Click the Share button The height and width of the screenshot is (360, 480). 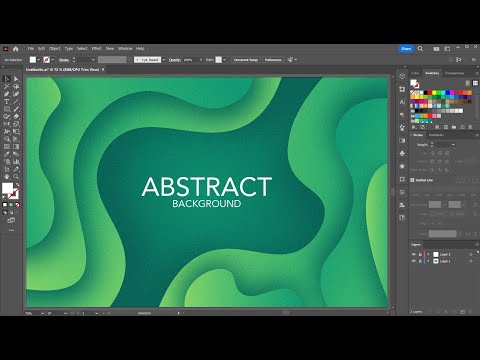[406, 49]
